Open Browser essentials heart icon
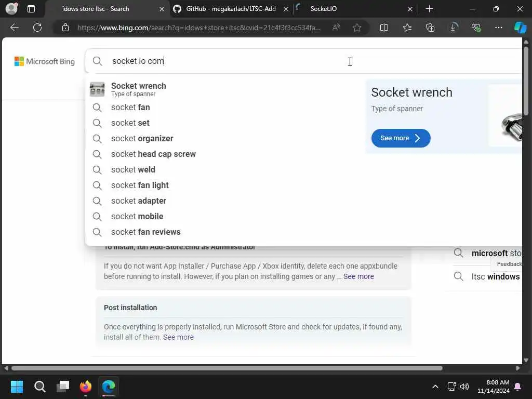Viewport: 532px width, 399px height. click(x=476, y=28)
